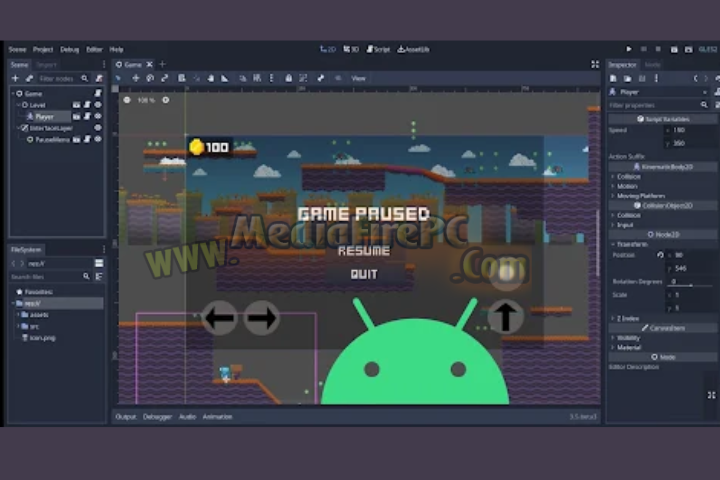
Task: Select the Scale Mode tool
Action: [165, 78]
